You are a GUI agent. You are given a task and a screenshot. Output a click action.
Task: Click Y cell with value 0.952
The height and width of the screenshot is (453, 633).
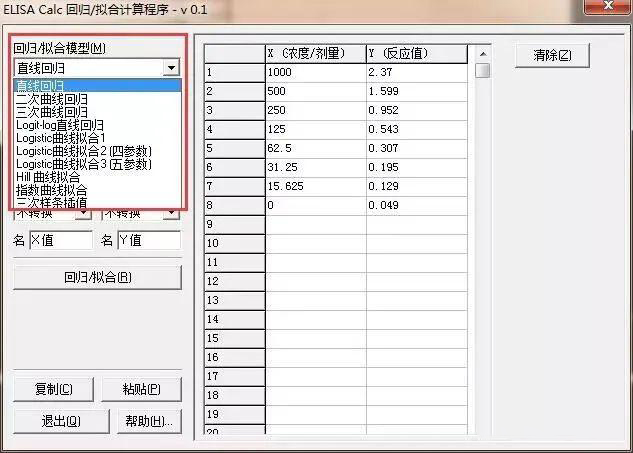417,111
